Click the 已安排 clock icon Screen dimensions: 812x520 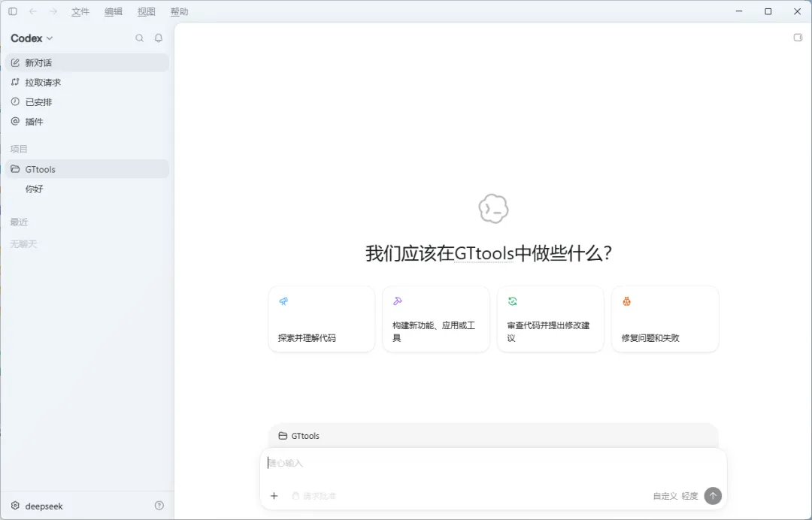pyautogui.click(x=15, y=102)
